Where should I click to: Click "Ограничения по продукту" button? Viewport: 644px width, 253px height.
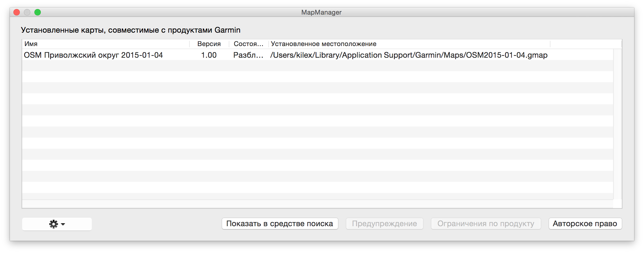[486, 224]
